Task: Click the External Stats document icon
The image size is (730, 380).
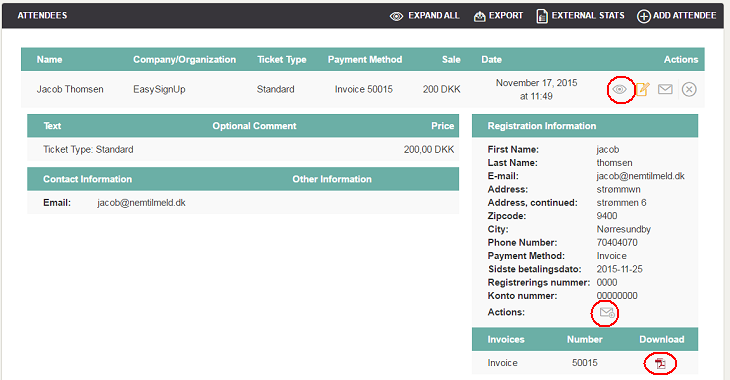Action: [x=542, y=16]
